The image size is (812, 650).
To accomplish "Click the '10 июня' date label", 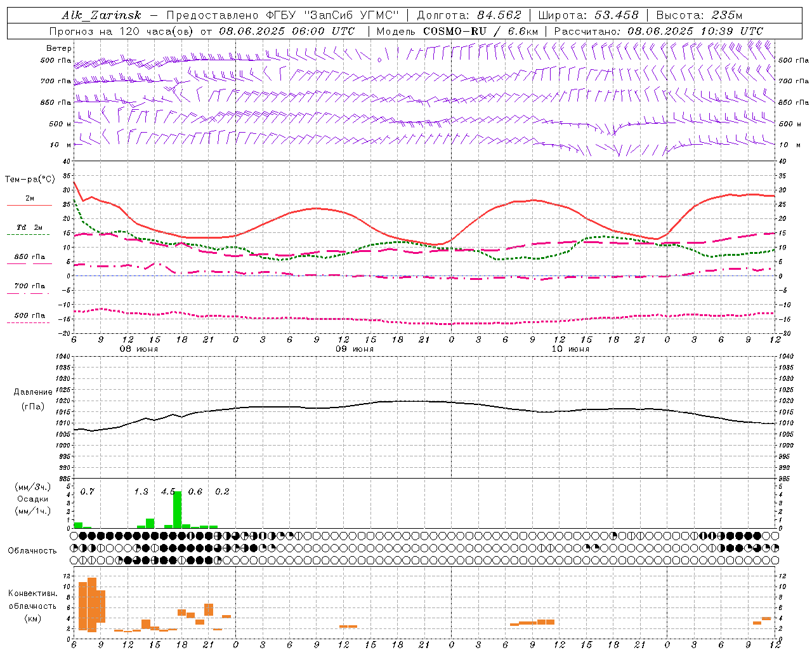I will pos(570,349).
